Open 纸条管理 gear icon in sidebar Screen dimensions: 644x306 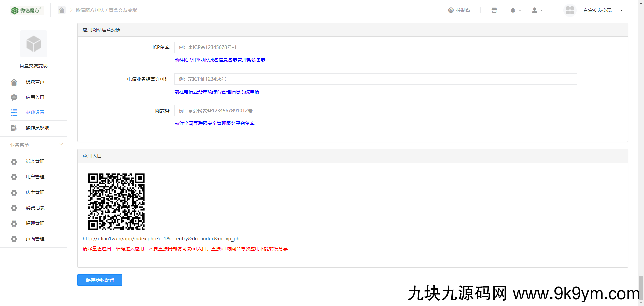(x=14, y=161)
